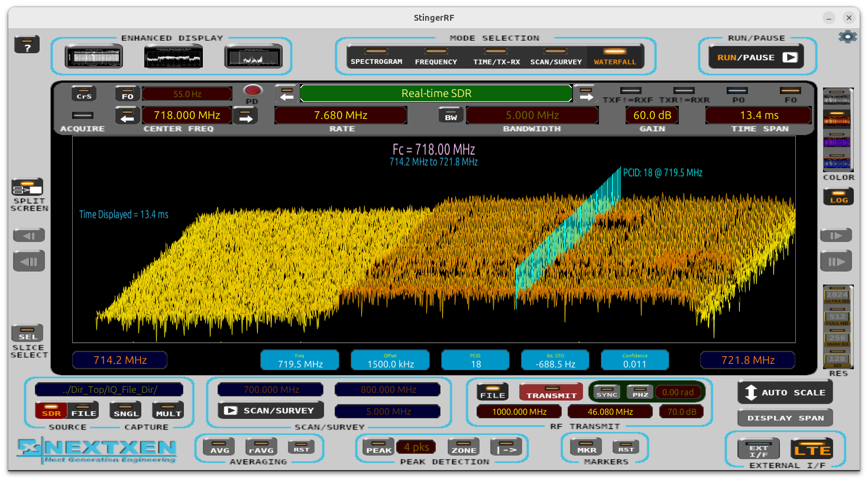This screenshot has width=868, height=481.
Task: Click the SEL slice select button
Action: [x=27, y=333]
